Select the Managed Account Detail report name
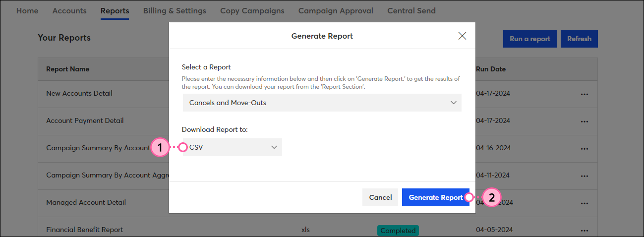The width and height of the screenshot is (644, 237). coord(86,202)
